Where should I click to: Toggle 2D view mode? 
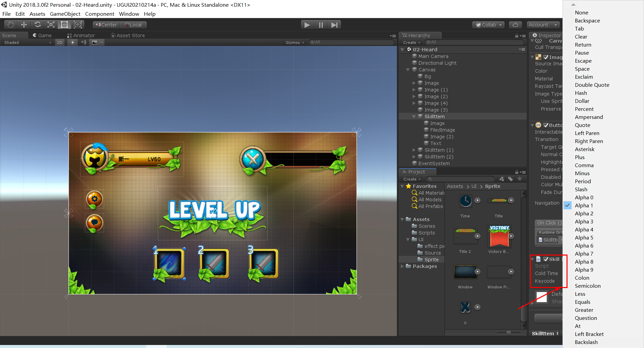(x=59, y=42)
